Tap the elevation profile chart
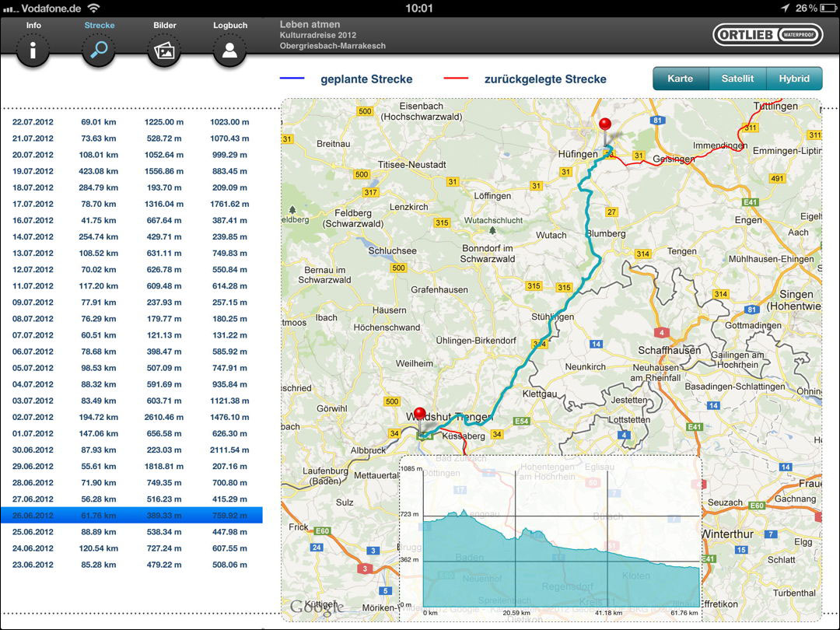The image size is (840, 630). pyautogui.click(x=550, y=538)
